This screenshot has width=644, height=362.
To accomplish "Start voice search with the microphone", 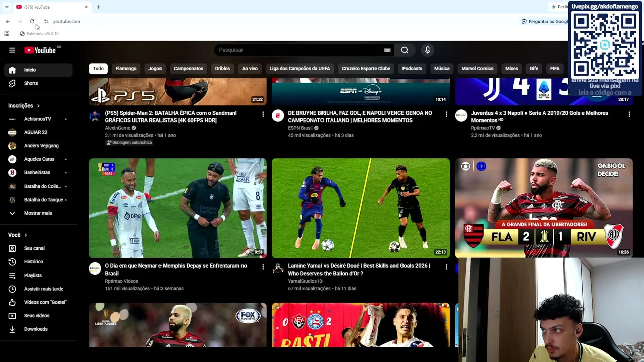I will point(428,50).
